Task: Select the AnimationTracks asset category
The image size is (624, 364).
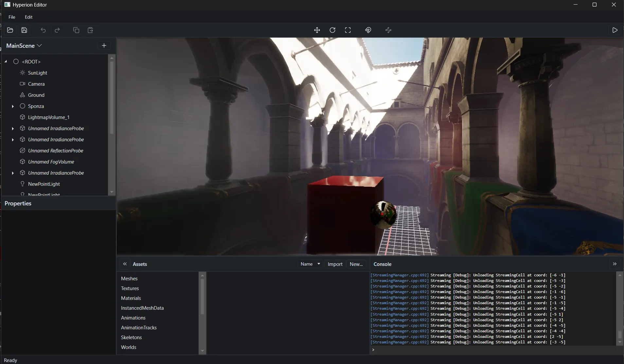Action: click(139, 327)
